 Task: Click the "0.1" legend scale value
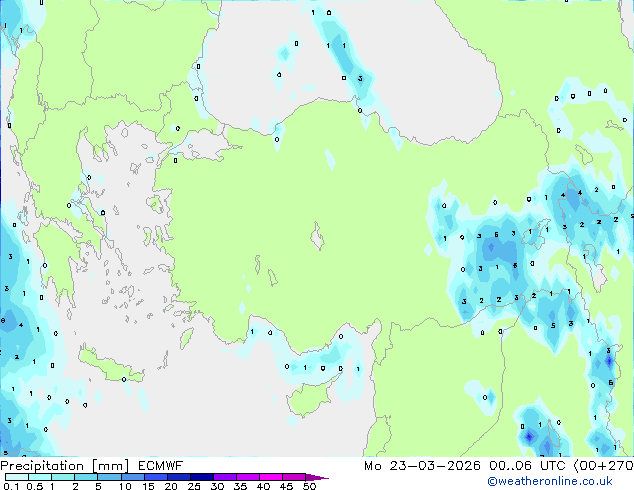(11, 486)
